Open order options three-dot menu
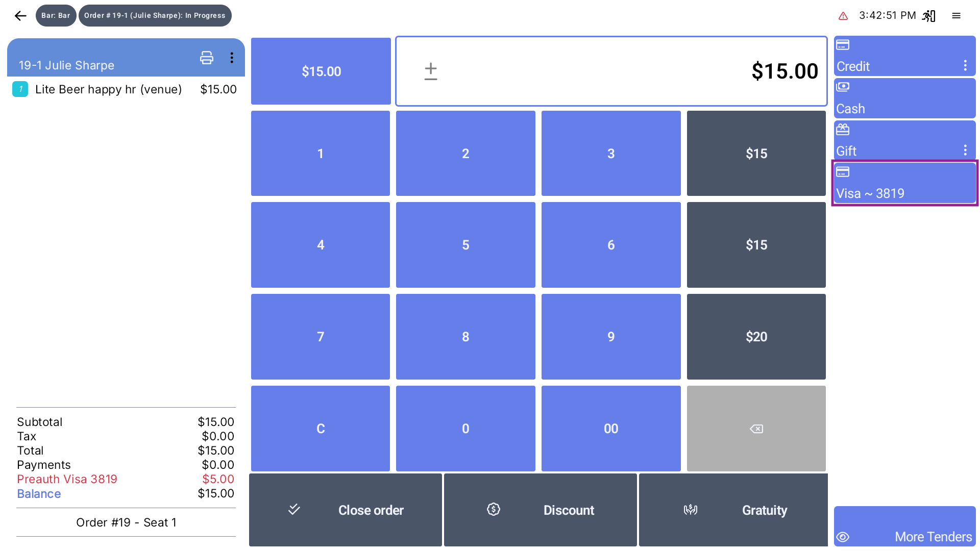Screen dimensions: 980x551 pyautogui.click(x=232, y=58)
